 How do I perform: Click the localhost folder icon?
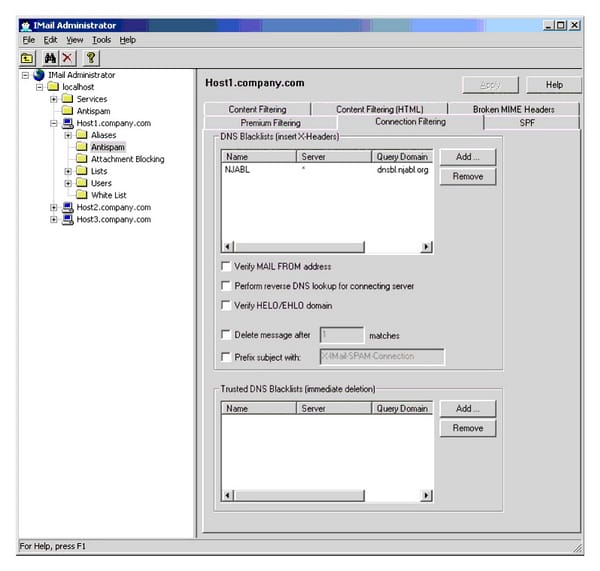[x=53, y=87]
